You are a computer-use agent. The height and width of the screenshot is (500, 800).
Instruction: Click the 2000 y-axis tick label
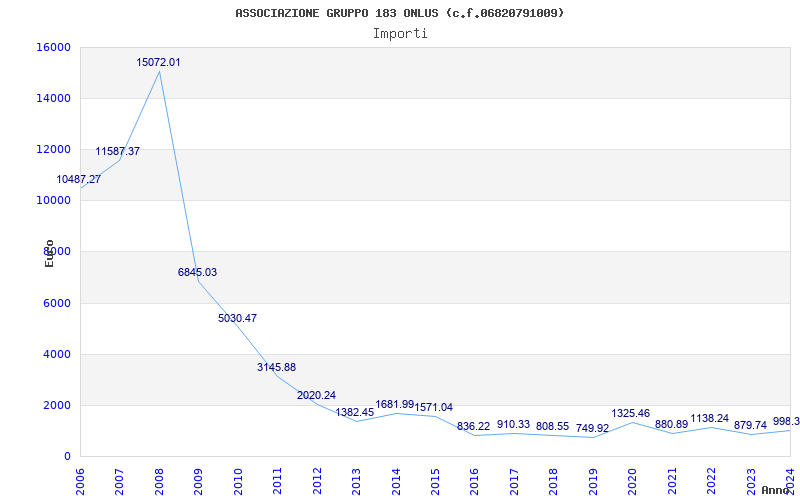click(56, 406)
